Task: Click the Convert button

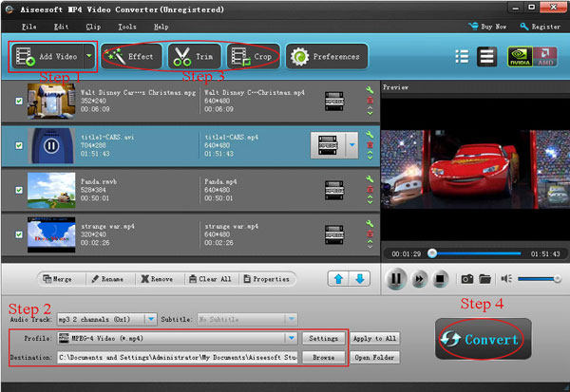Action: (x=484, y=340)
